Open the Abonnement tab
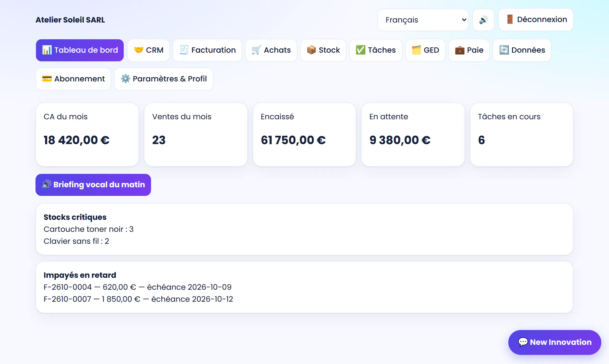The image size is (609, 364). (x=73, y=79)
